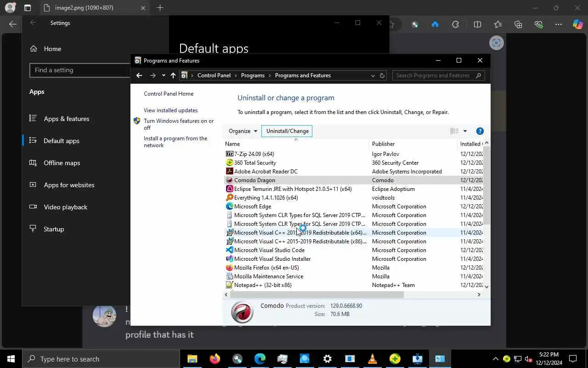Click Turn Windows features on or off

tap(179, 124)
